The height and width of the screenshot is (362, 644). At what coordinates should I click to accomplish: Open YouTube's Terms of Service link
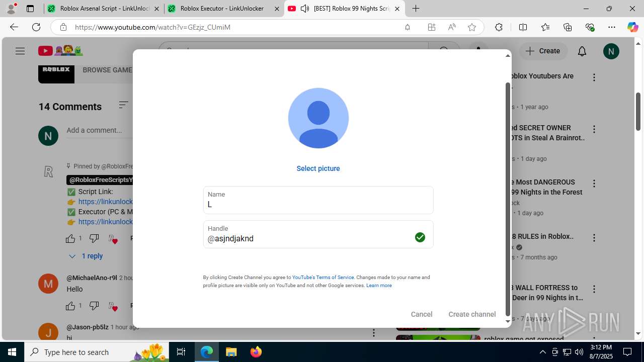click(x=323, y=278)
